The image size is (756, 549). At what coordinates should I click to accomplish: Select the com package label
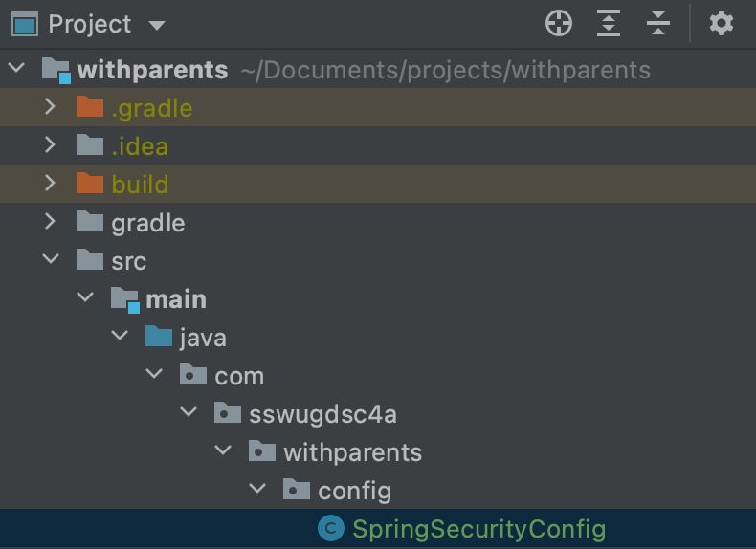click(x=239, y=377)
